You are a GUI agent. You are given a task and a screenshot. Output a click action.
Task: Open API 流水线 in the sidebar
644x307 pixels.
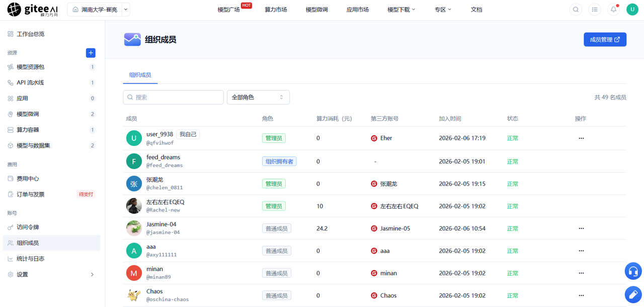pyautogui.click(x=52, y=83)
